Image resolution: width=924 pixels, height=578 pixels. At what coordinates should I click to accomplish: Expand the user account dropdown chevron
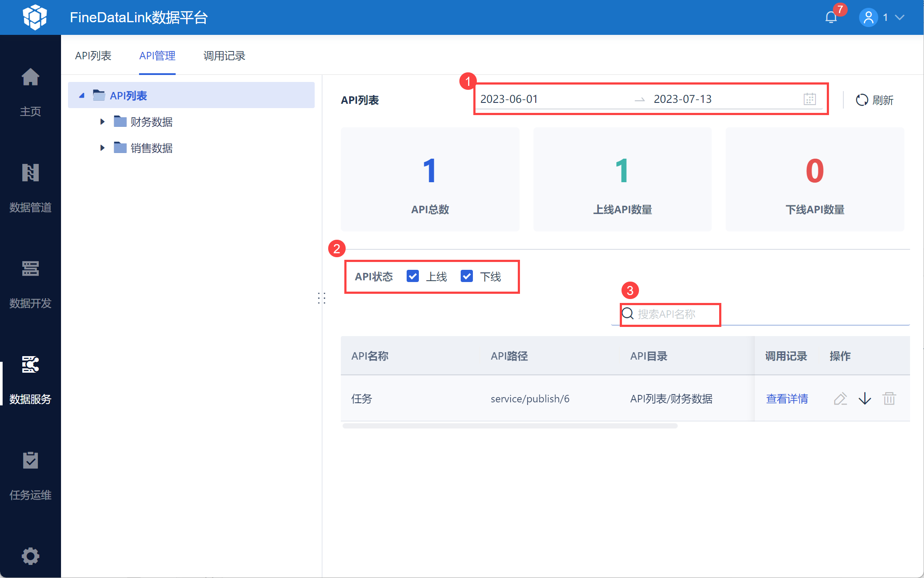pos(900,17)
